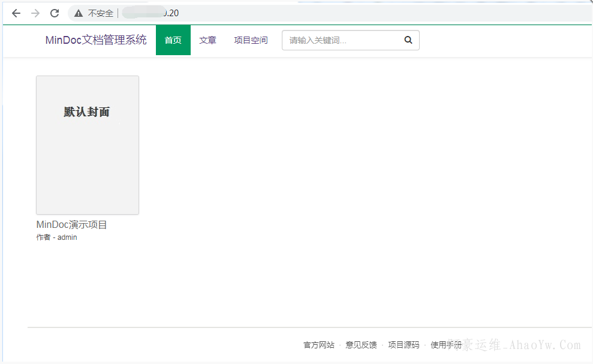Open the 使用手册 footer link
Image resolution: width=593 pixels, height=364 pixels.
(x=445, y=345)
